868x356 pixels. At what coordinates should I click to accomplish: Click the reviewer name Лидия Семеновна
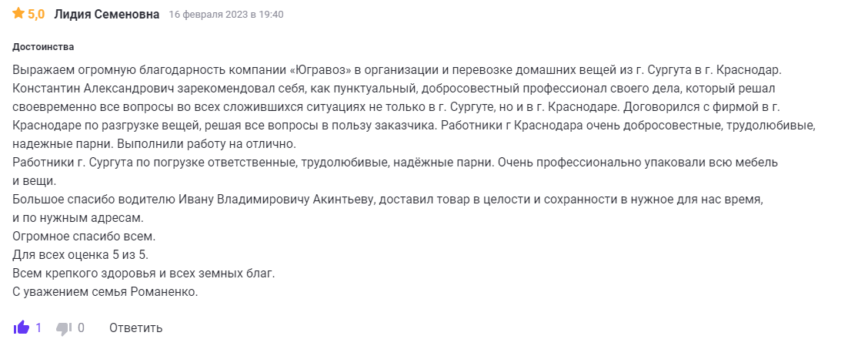(x=107, y=15)
